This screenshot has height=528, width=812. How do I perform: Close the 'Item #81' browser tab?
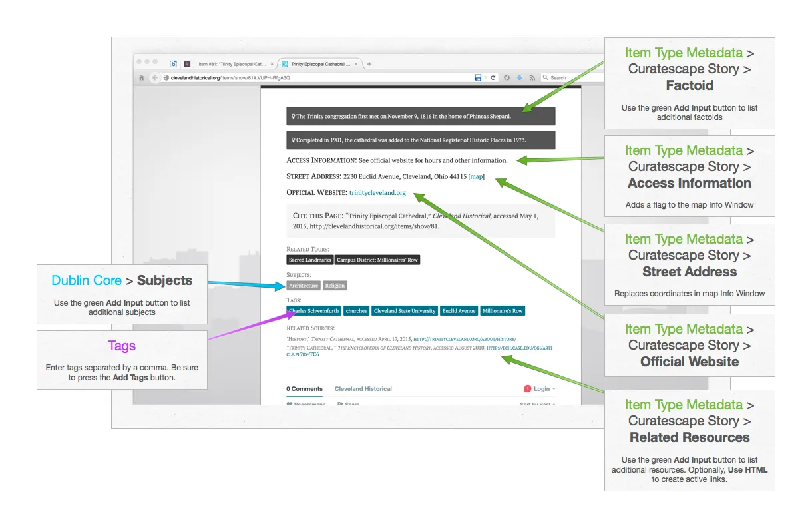[x=272, y=64]
